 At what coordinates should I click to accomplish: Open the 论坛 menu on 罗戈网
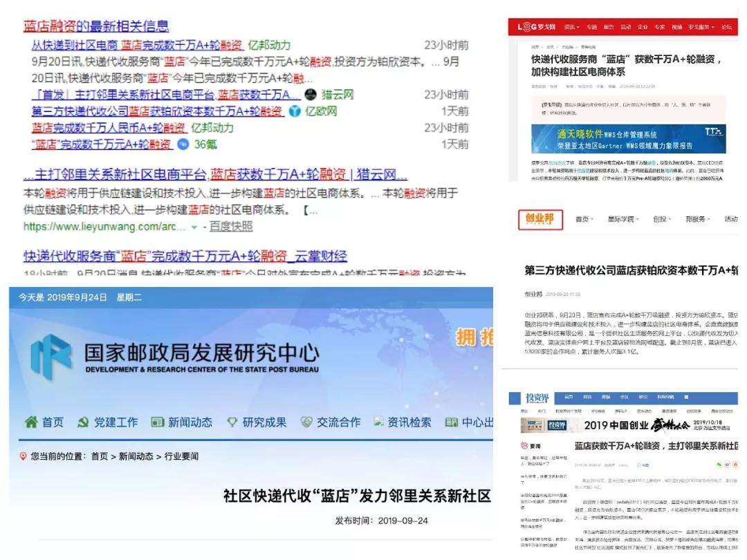coord(726,27)
